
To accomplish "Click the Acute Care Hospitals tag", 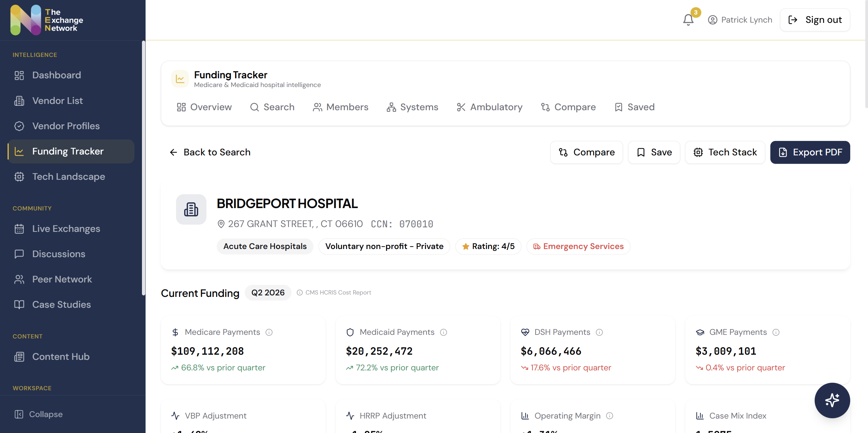I will (265, 247).
